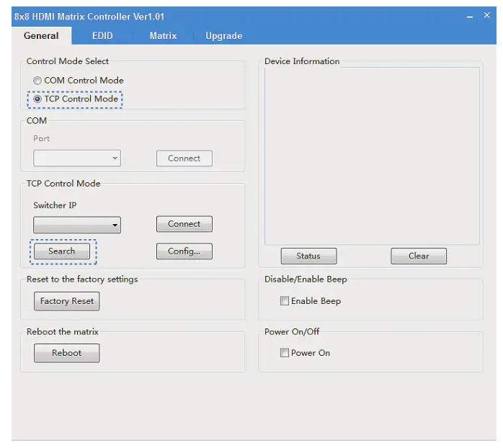This screenshot has height=448, width=503.
Task: Click the Config... button
Action: (x=184, y=251)
